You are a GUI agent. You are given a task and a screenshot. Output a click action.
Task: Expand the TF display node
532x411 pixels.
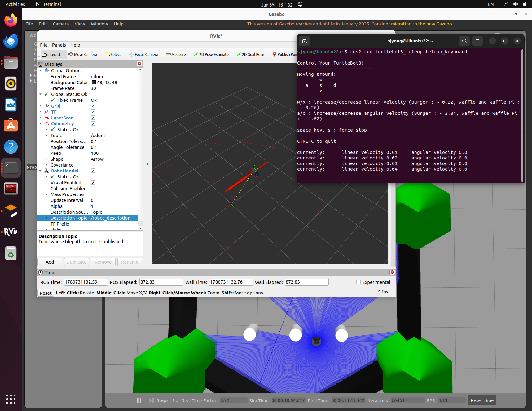pyautogui.click(x=40, y=112)
